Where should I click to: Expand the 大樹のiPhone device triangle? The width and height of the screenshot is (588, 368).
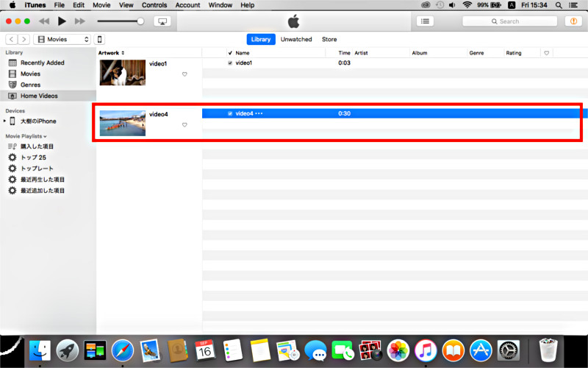5,121
